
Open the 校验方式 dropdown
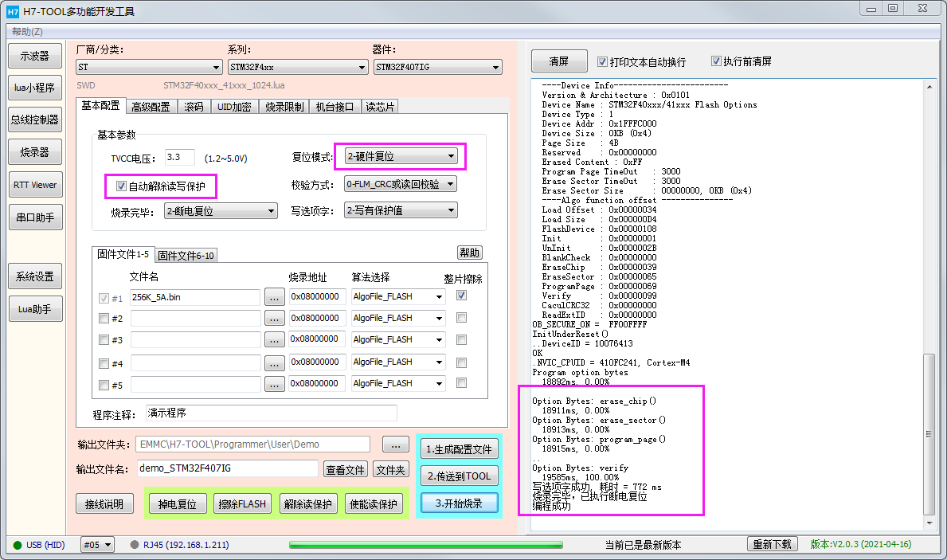401,184
